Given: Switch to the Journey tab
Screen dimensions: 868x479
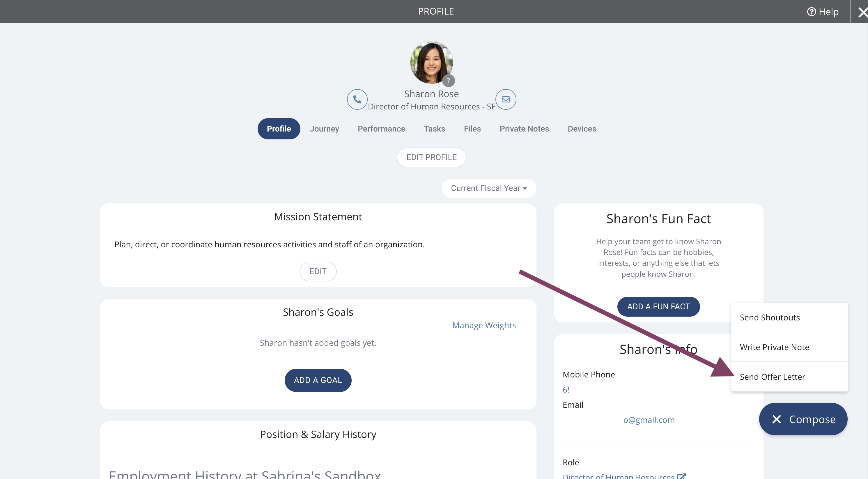Looking at the screenshot, I should (324, 129).
